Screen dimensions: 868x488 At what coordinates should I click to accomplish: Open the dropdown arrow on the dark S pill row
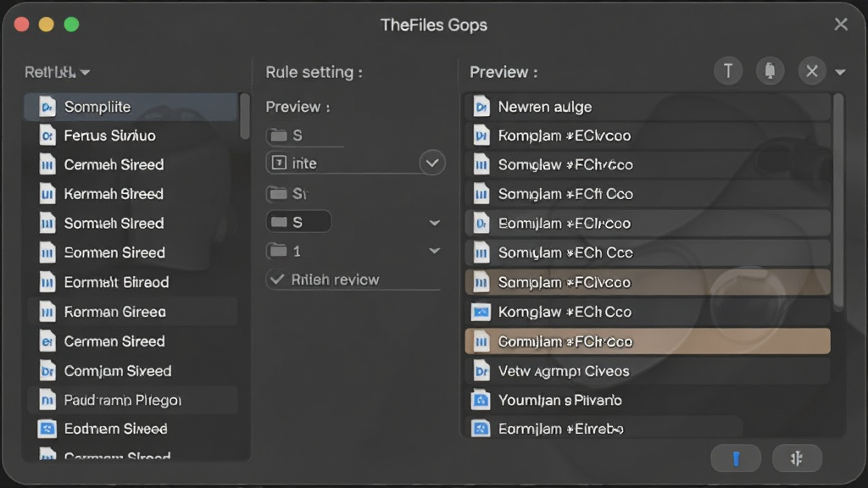pos(435,223)
